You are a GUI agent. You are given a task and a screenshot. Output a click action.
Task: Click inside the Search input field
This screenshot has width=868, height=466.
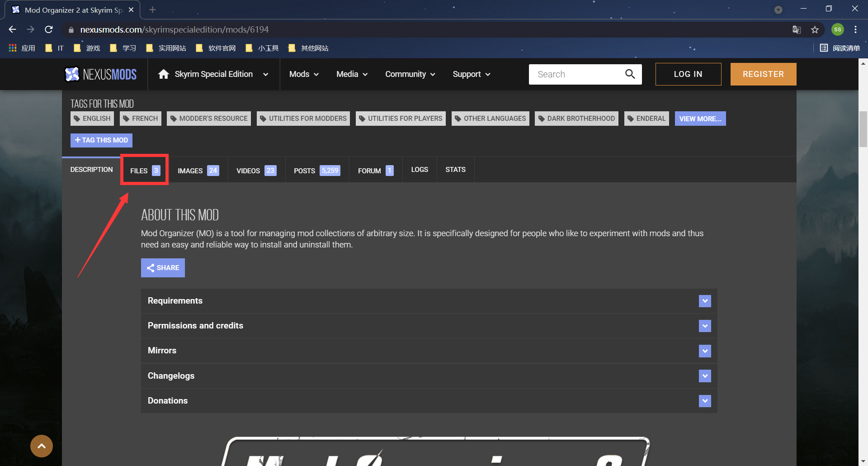[574, 74]
